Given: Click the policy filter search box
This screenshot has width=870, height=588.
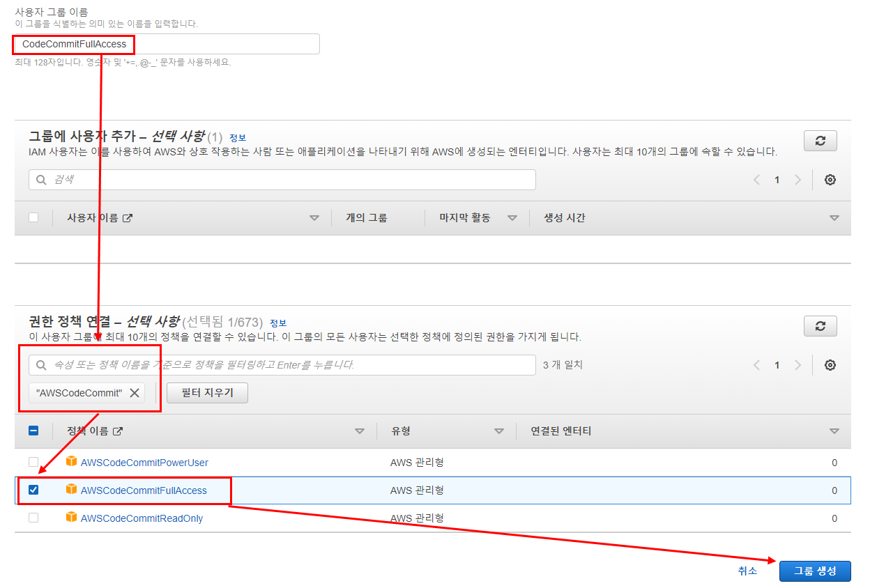Looking at the screenshot, I should tap(282, 365).
